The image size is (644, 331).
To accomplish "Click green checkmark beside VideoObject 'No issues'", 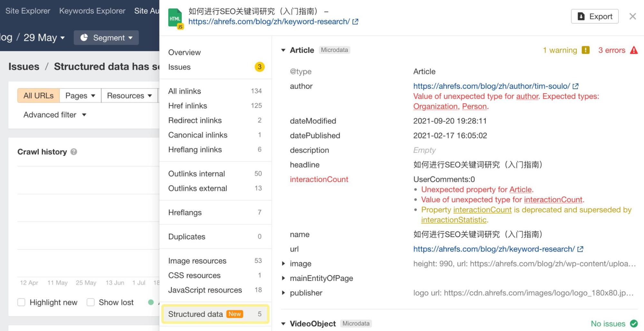I will 633,324.
